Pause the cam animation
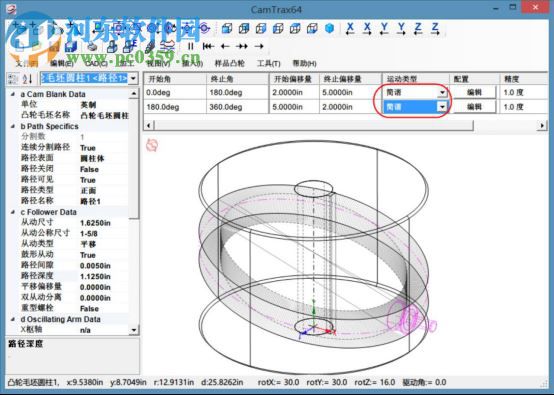Screen dimensions: 554x395 pyautogui.click(x=190, y=46)
